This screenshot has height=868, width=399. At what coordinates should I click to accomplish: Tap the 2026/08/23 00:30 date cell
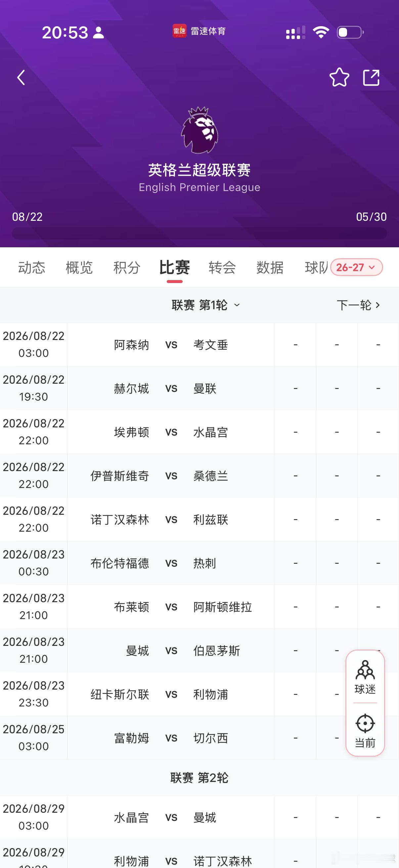[x=34, y=563]
